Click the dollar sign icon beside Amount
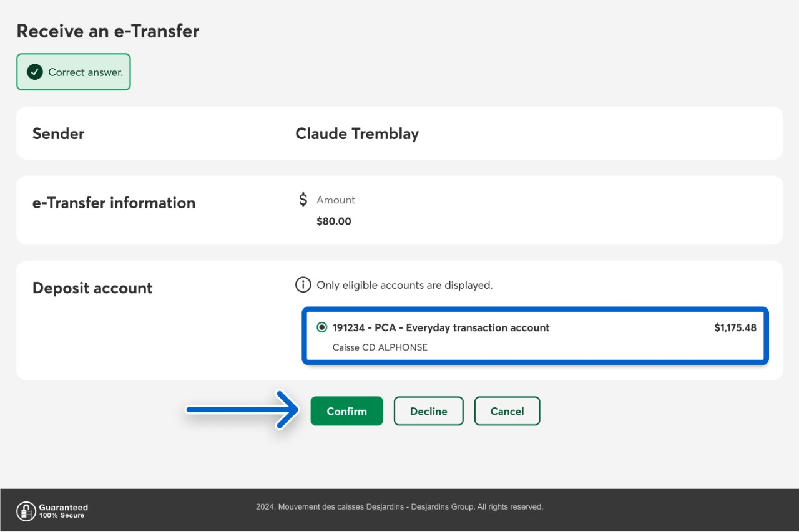Screen dimensions: 799x532 [303, 200]
